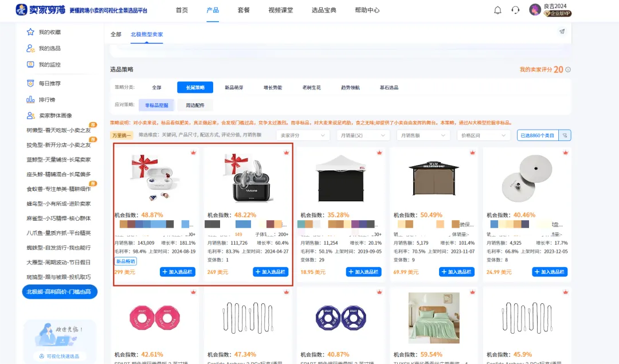Image resolution: width=619 pixels, height=364 pixels.
Task: Switch to the 北极熊型卖家 tab
Action: (147, 34)
